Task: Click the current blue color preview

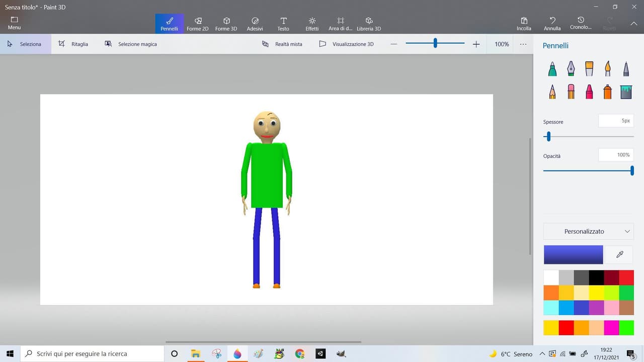Action: coord(574,255)
